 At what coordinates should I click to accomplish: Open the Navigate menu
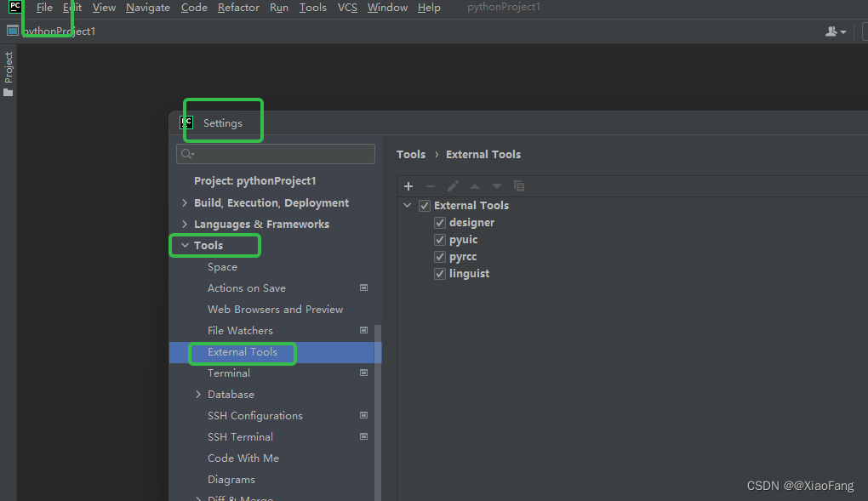pos(148,8)
